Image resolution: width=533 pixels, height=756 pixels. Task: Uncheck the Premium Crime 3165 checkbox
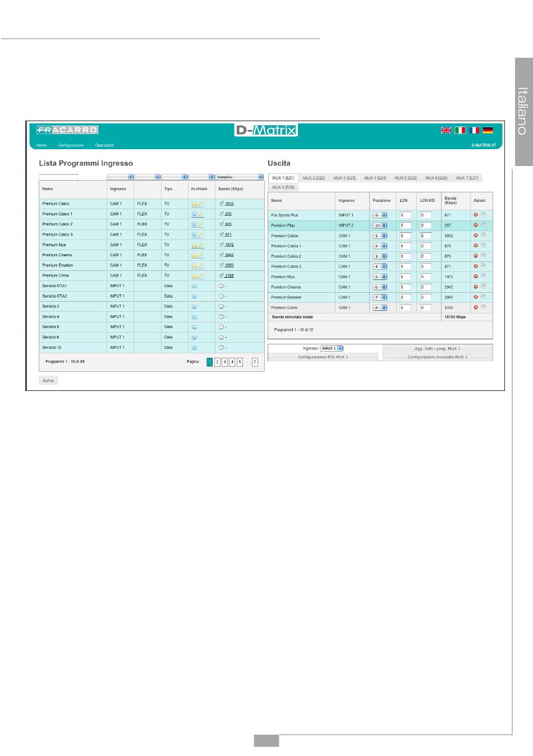[222, 275]
